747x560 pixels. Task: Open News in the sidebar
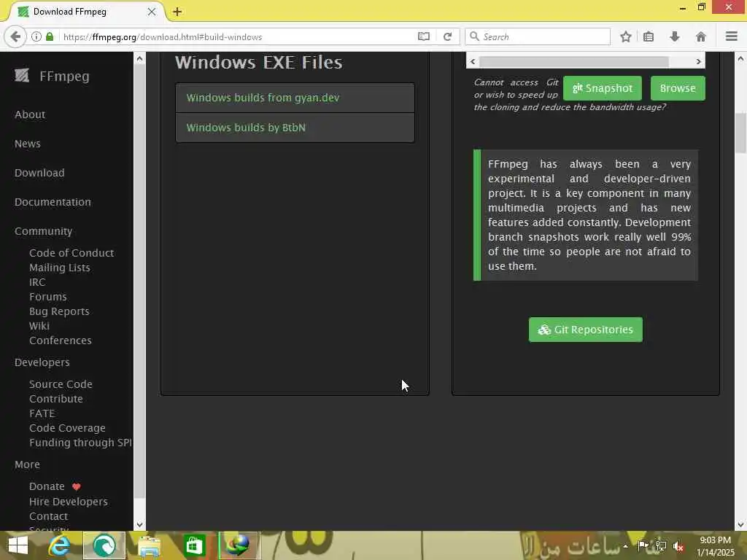28,144
